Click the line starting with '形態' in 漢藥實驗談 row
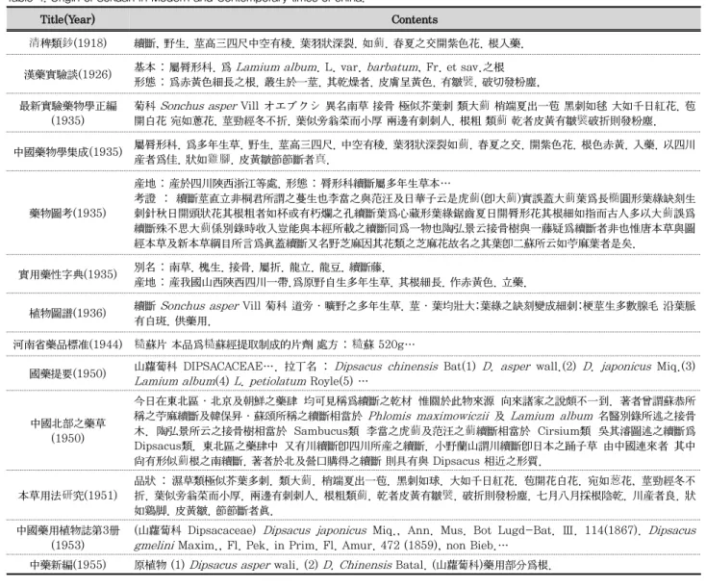Screen dimensions: 706x588 (x=337, y=82)
